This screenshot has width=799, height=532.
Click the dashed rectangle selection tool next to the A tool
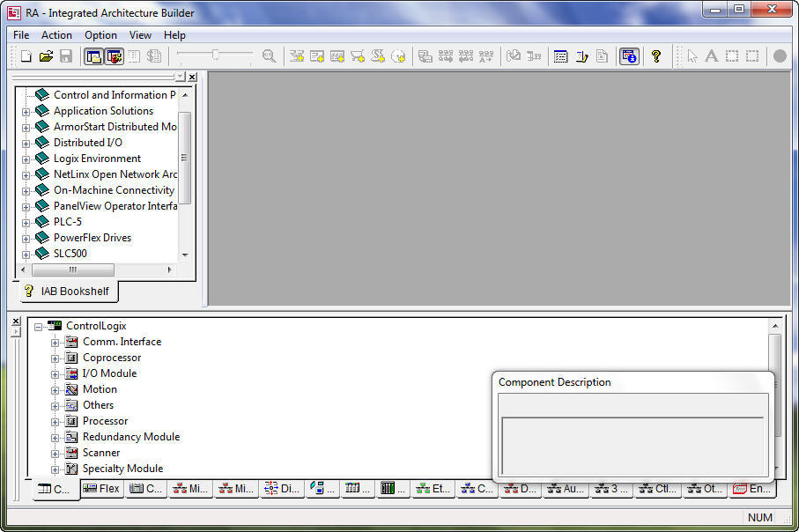coord(732,56)
